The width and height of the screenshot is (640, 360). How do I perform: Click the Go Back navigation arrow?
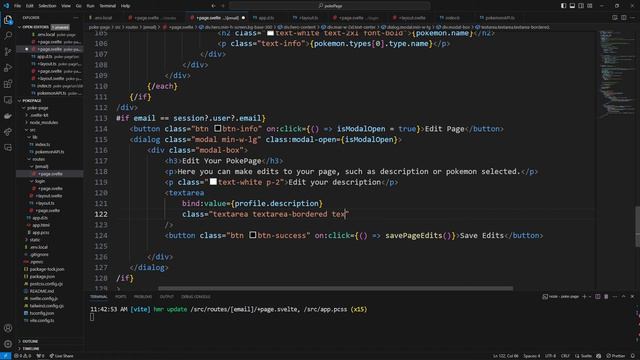pos(213,6)
